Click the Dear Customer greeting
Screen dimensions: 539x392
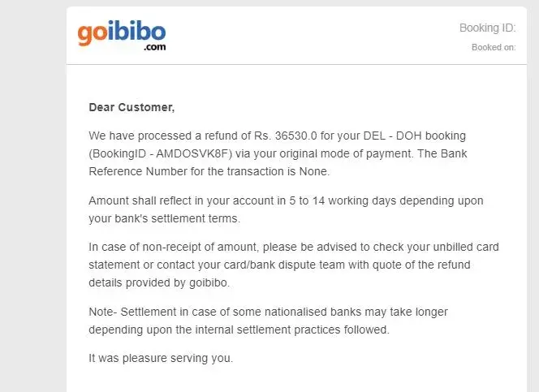click(x=132, y=107)
